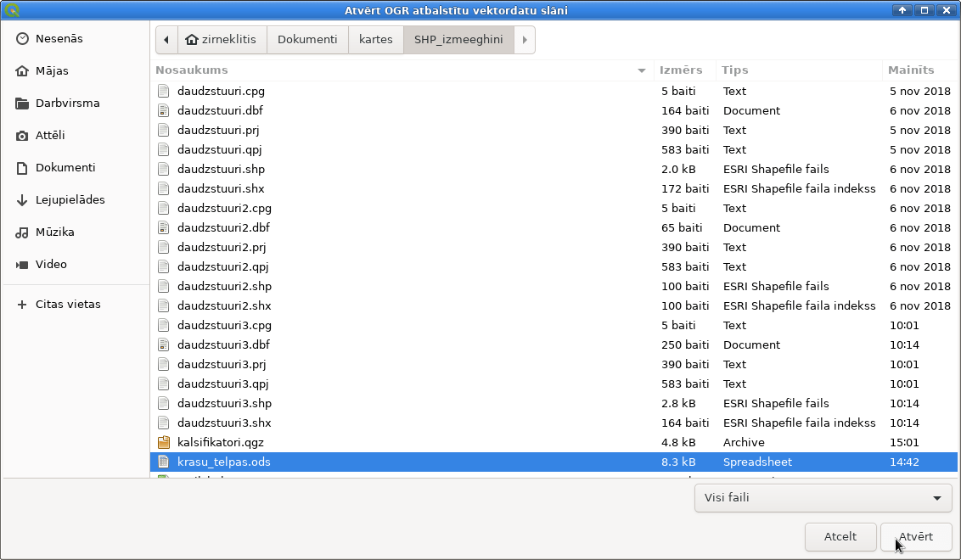Image resolution: width=961 pixels, height=560 pixels.
Task: Select file daudzstuuri.shx
Action: tap(554, 189)
